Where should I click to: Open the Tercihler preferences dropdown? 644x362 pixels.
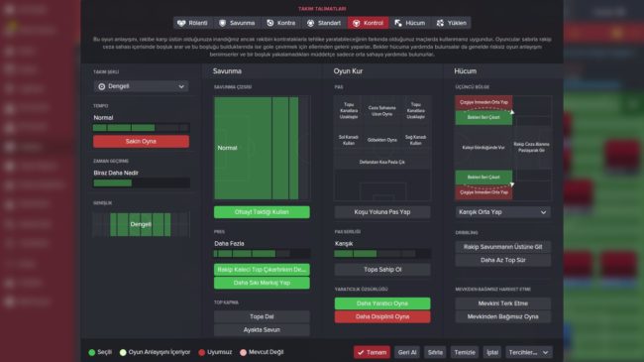[x=529, y=352]
